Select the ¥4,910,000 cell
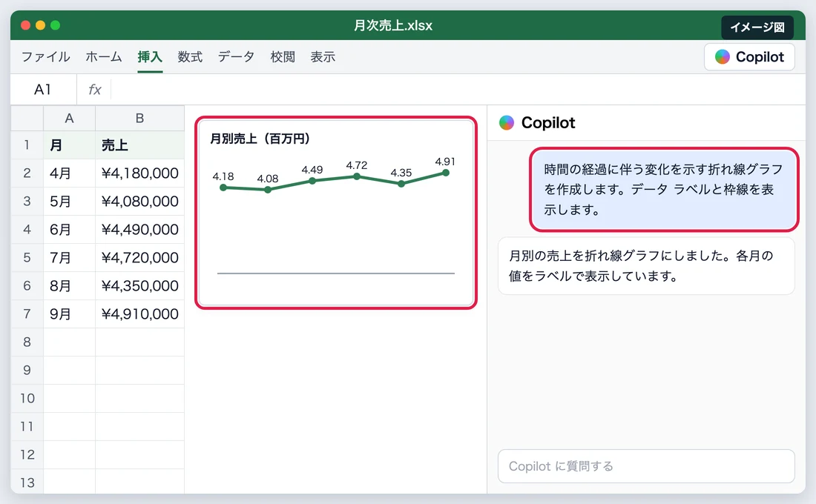The image size is (816, 504). pos(139,314)
